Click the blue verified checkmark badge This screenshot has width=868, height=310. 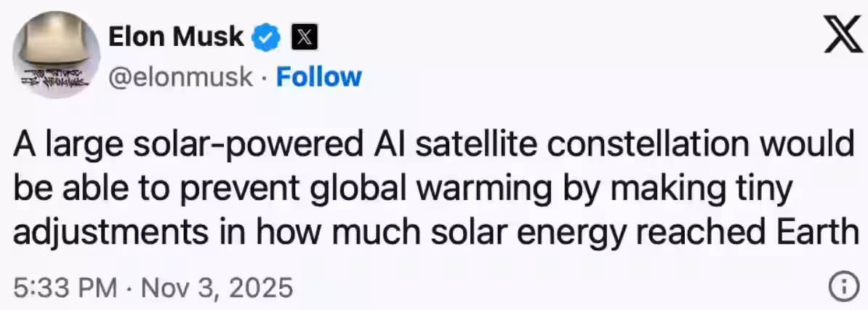pyautogui.click(x=265, y=37)
